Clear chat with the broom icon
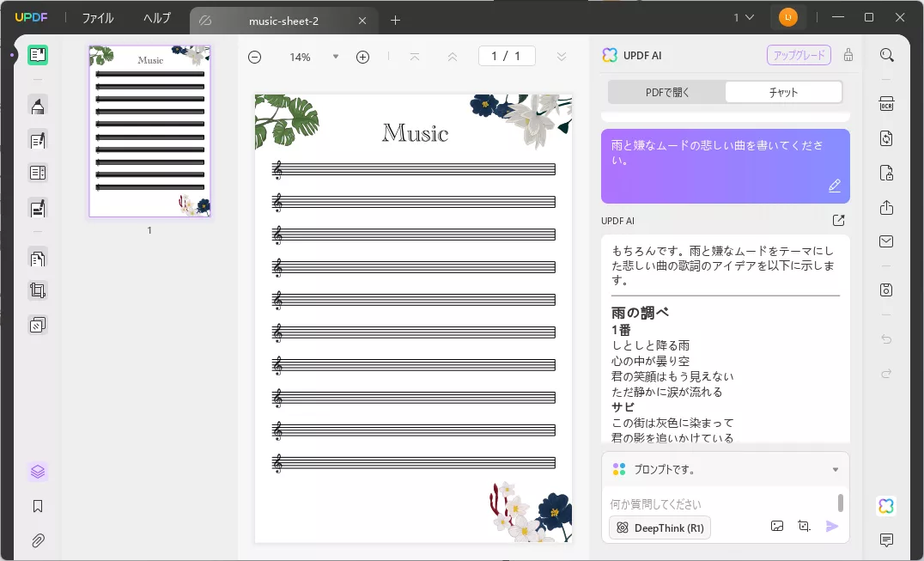 point(848,55)
